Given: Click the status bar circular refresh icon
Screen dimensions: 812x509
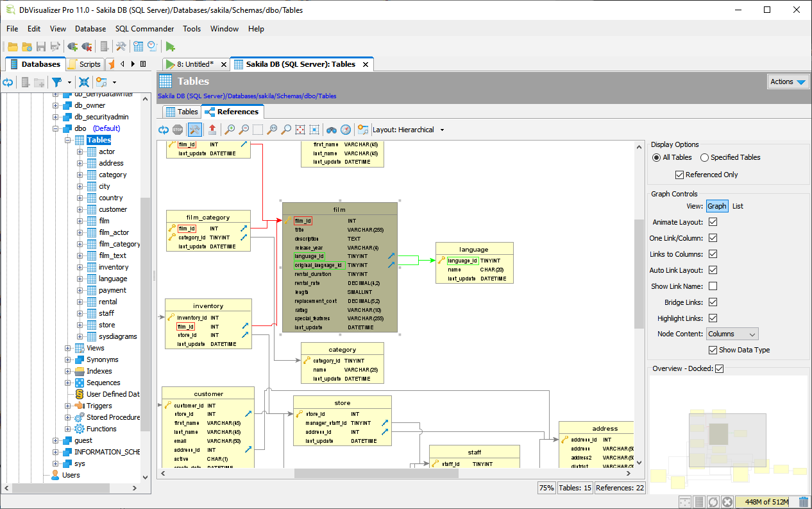Looking at the screenshot, I should pos(713,502).
